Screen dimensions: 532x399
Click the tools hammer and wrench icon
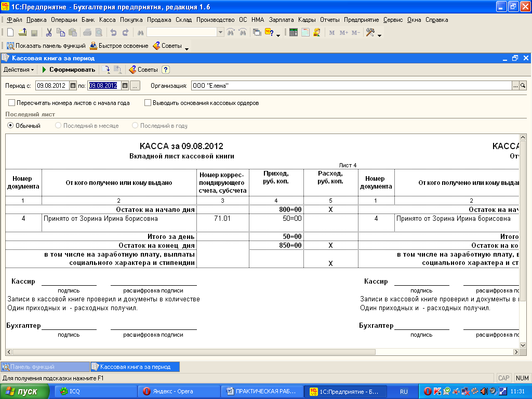pos(370,33)
